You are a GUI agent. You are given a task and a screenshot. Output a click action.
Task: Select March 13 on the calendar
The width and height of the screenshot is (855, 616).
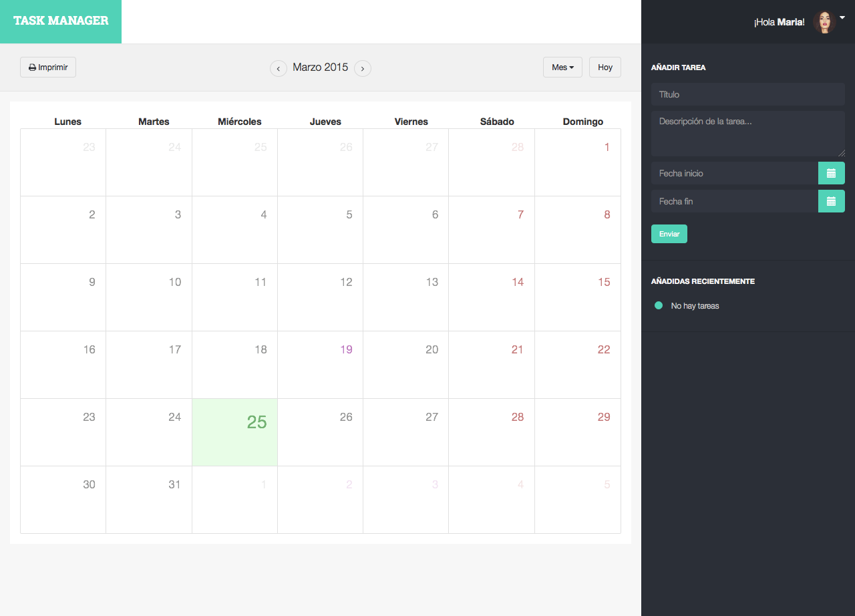(x=406, y=297)
